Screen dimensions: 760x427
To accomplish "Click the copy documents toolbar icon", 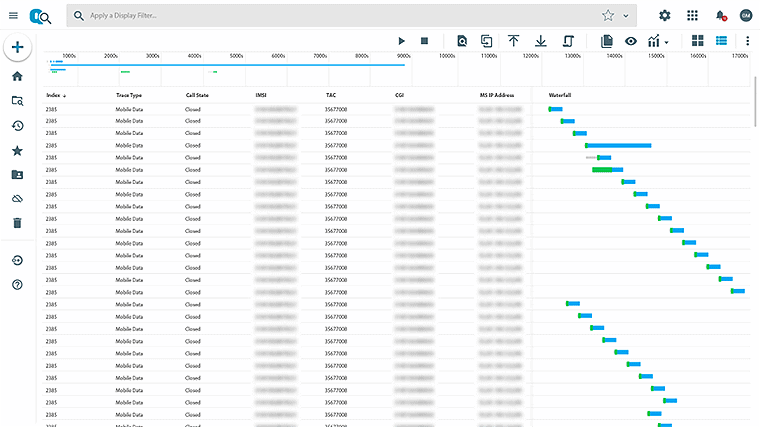I will [x=606, y=41].
